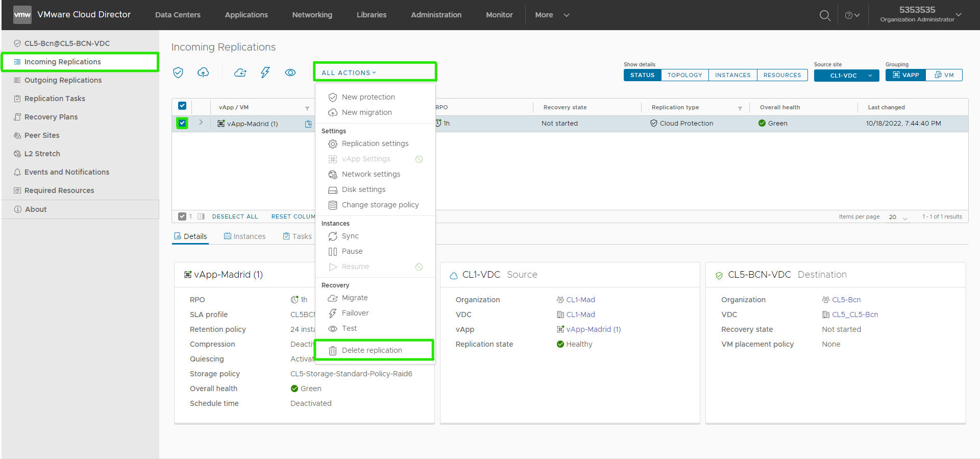Click the Migrate cloud arrow toolbar icon
Screen dimensions: 980x459
pos(240,73)
